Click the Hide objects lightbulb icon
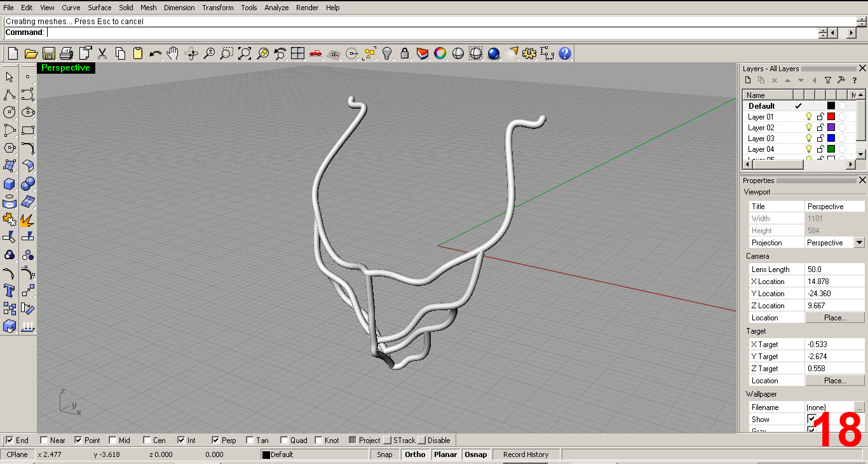Viewport: 868px width, 464px height. point(386,53)
